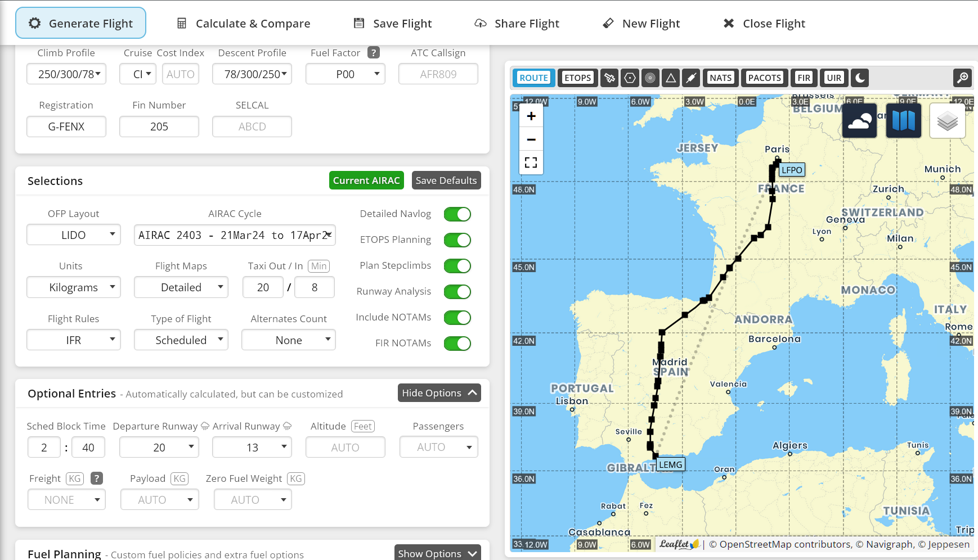978x560 pixels.
Task: Select the NATS map tab
Action: click(x=720, y=78)
